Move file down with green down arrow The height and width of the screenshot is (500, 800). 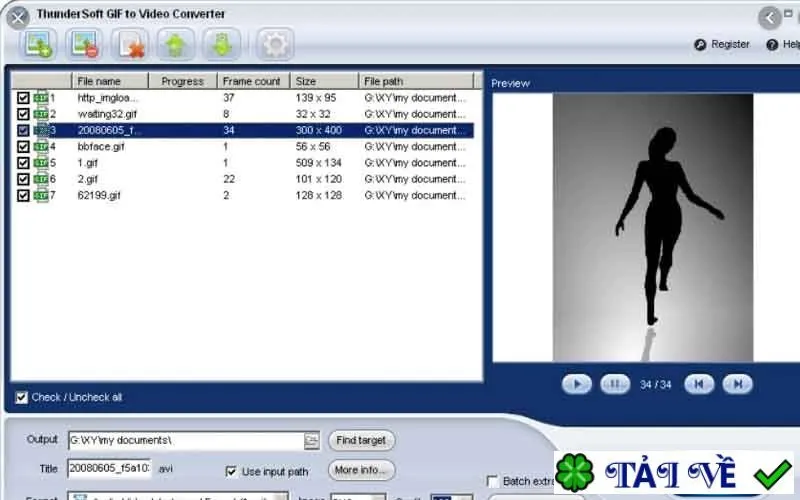[x=221, y=44]
